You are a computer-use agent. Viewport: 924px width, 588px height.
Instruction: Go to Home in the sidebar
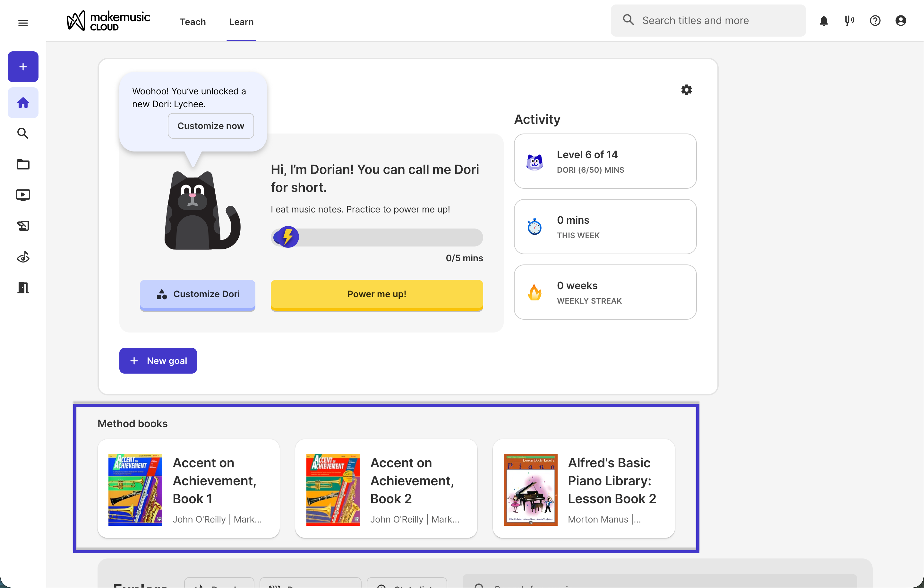tap(23, 102)
